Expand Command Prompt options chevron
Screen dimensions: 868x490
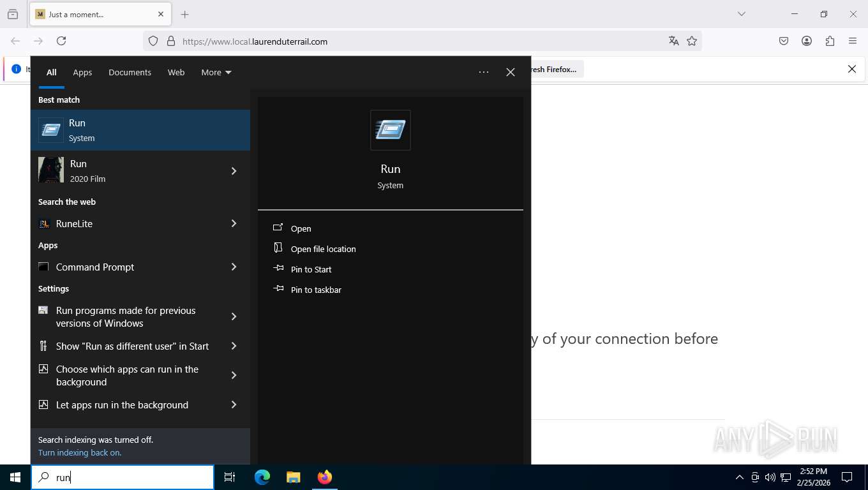point(234,267)
